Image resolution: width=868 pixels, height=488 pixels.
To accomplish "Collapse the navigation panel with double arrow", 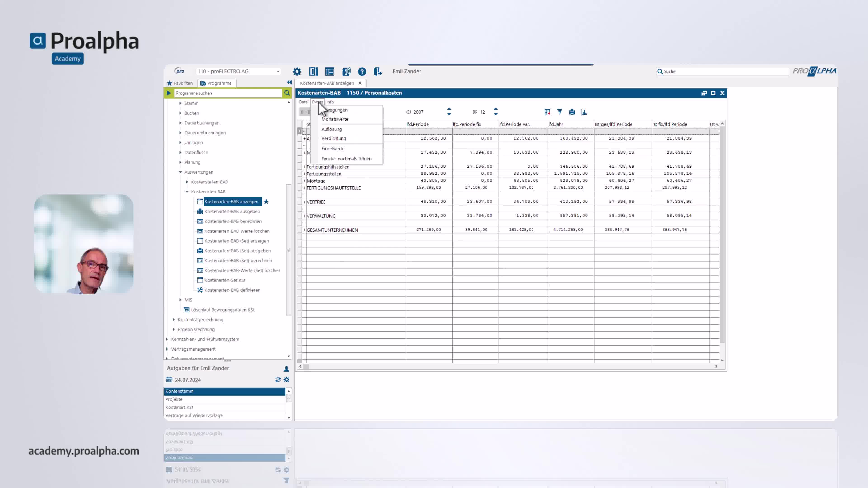I will 289,82.
